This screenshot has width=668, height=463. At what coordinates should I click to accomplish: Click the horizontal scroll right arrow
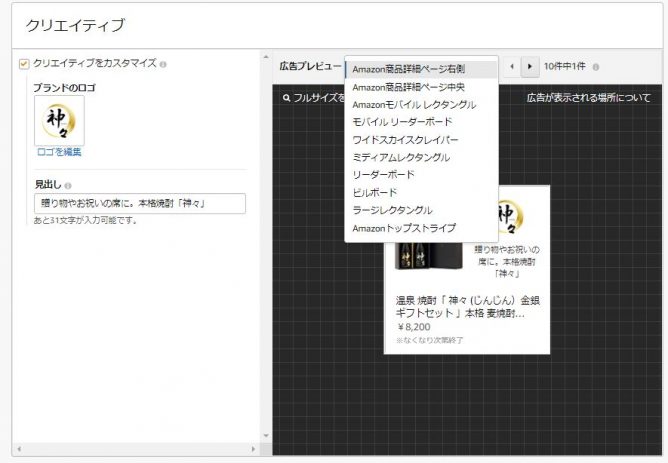253,449
